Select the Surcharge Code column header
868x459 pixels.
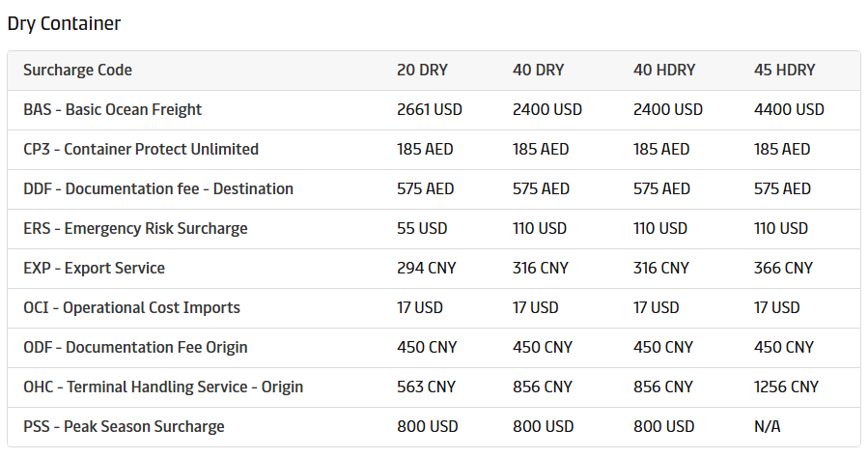[77, 71]
